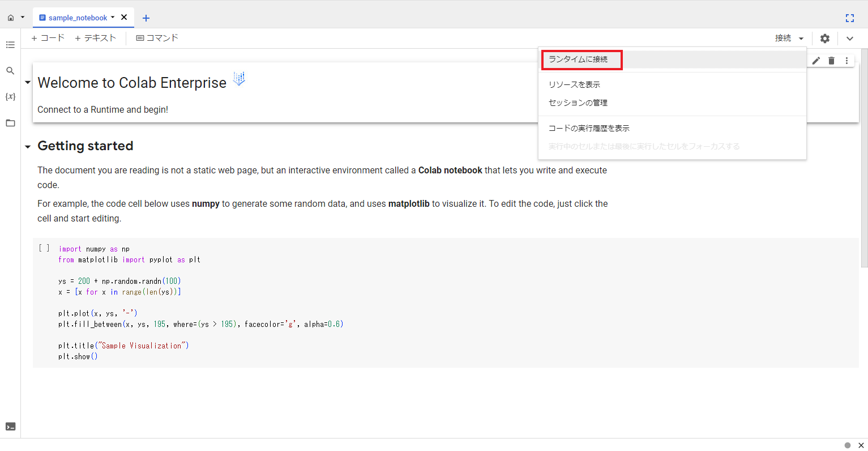Click the Welcome to Colab Enterprise heading
The width and height of the screenshot is (868, 451).
point(132,83)
